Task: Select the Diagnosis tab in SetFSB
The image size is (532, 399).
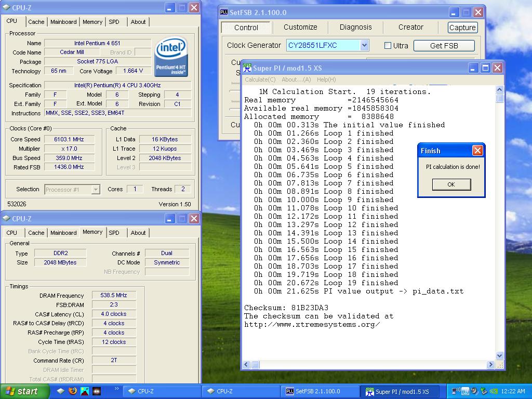Action: 355,27
